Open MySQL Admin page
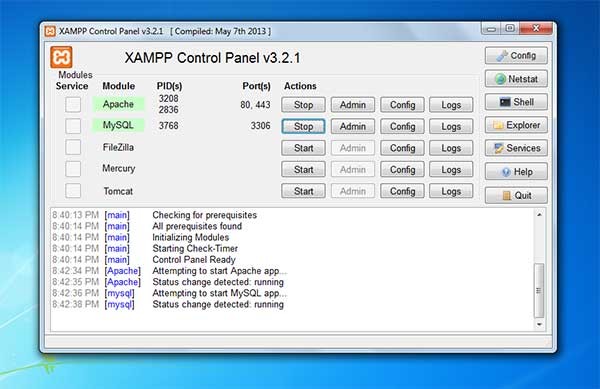This screenshot has height=389, width=600. point(353,126)
